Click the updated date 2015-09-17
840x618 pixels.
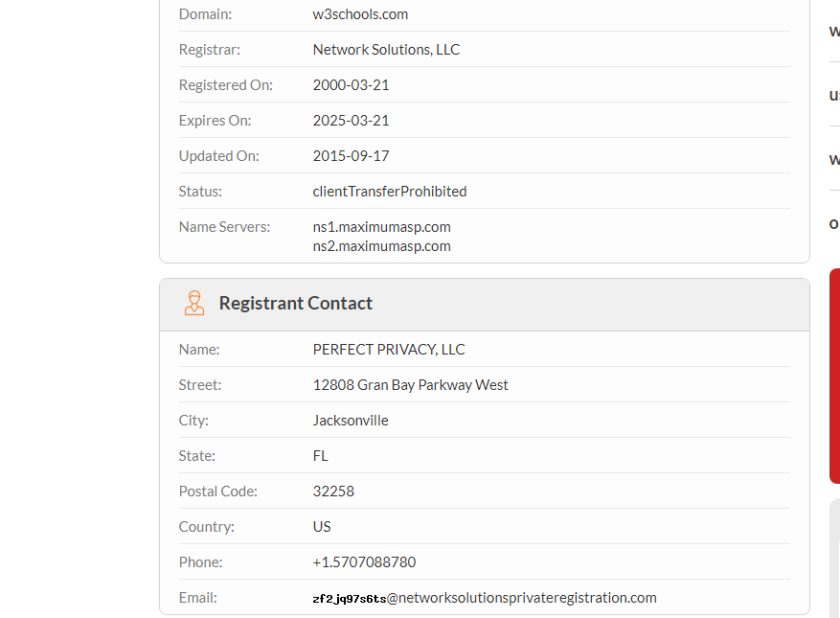351,156
